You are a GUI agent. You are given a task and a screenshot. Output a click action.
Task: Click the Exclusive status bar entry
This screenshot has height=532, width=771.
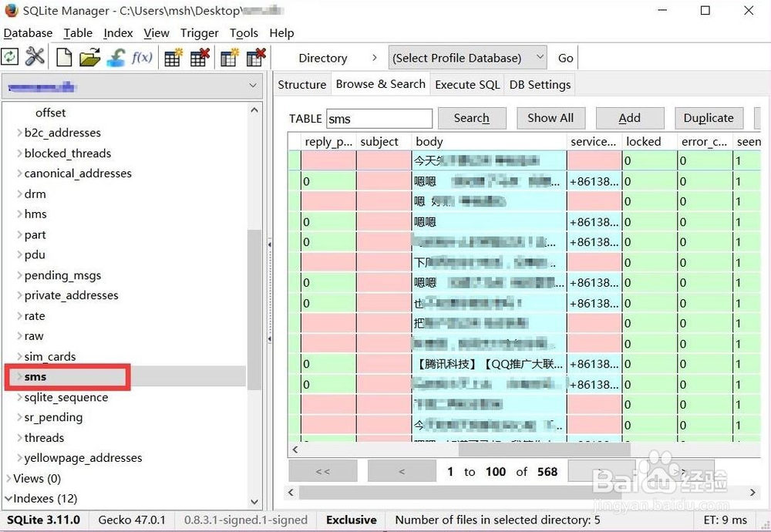(352, 520)
